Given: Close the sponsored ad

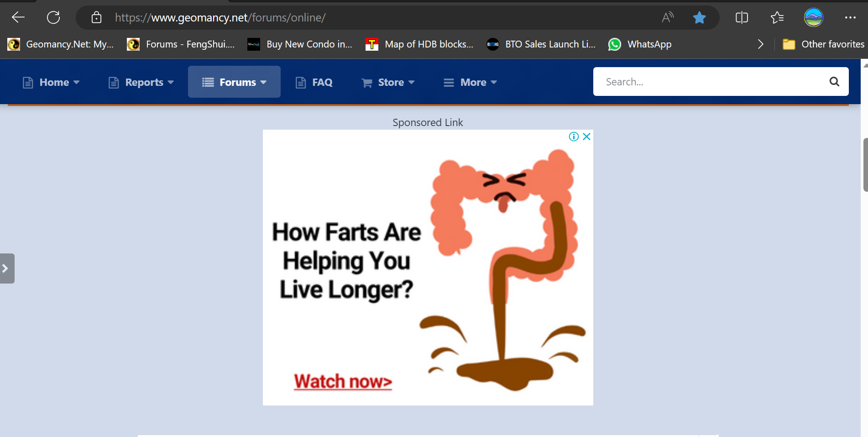Looking at the screenshot, I should tap(587, 137).
